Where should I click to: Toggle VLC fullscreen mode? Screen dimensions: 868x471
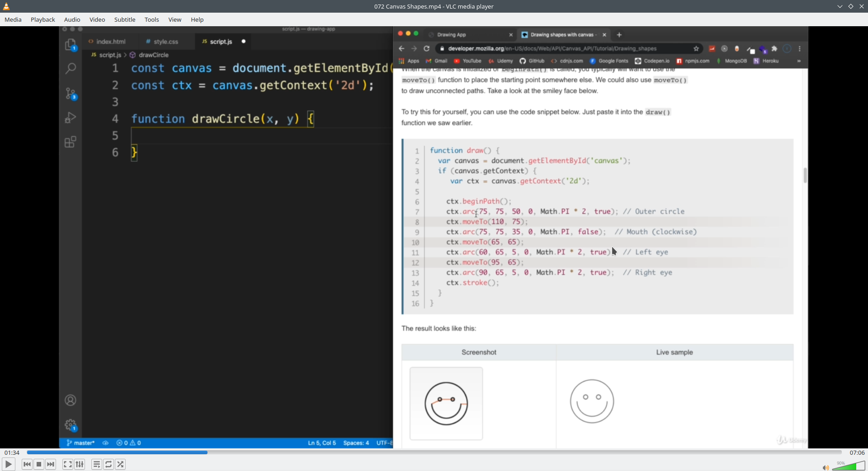pos(67,464)
